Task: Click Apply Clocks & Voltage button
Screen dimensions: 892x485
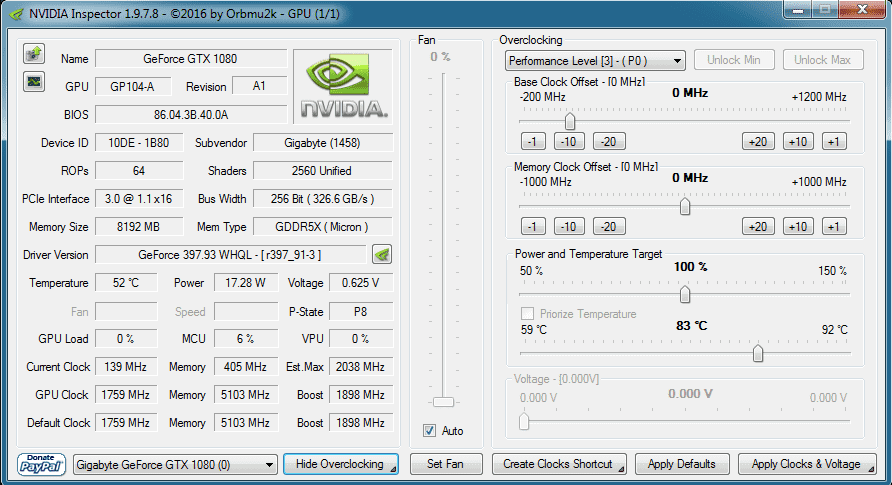Action: [807, 464]
